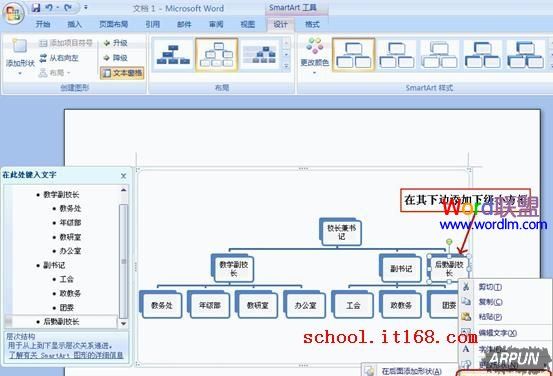Image resolution: width=553 pixels, height=376 pixels.
Task: Click 教学副校长 in the text pane
Action: coord(61,195)
